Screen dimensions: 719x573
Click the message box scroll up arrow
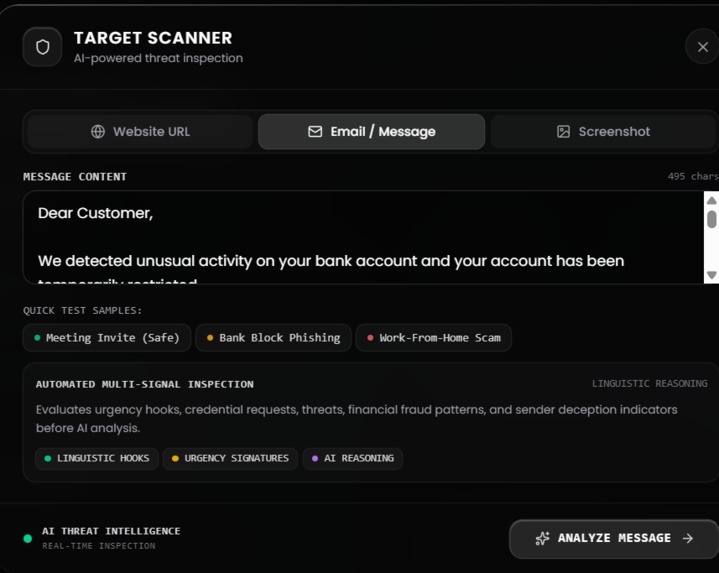click(x=711, y=201)
